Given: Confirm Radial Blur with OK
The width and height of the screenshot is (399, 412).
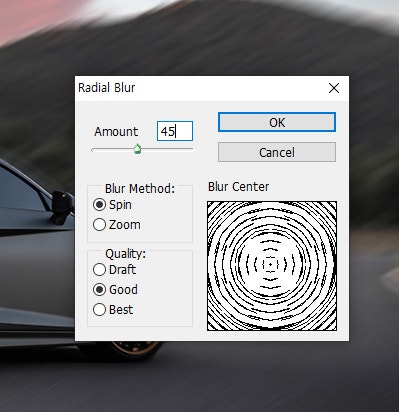Looking at the screenshot, I should coord(277,122).
